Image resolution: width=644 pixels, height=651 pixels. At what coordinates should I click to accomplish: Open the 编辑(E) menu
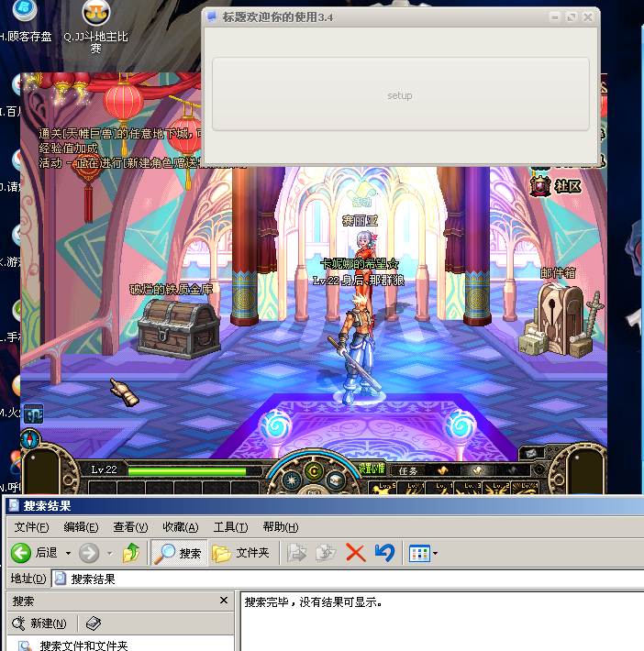(81, 527)
